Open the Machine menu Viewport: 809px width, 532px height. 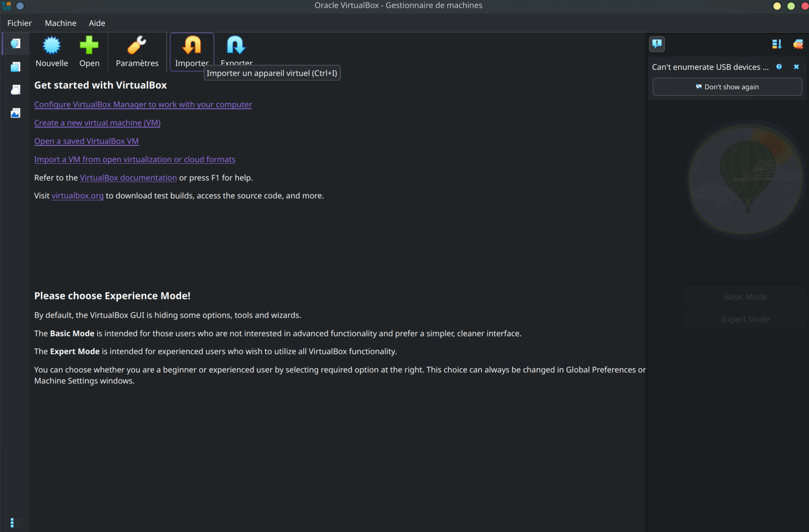[61, 23]
